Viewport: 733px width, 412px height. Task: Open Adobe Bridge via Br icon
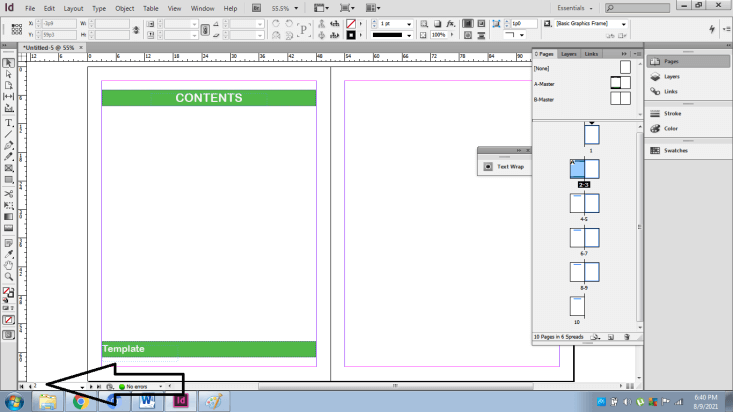tap(256, 8)
